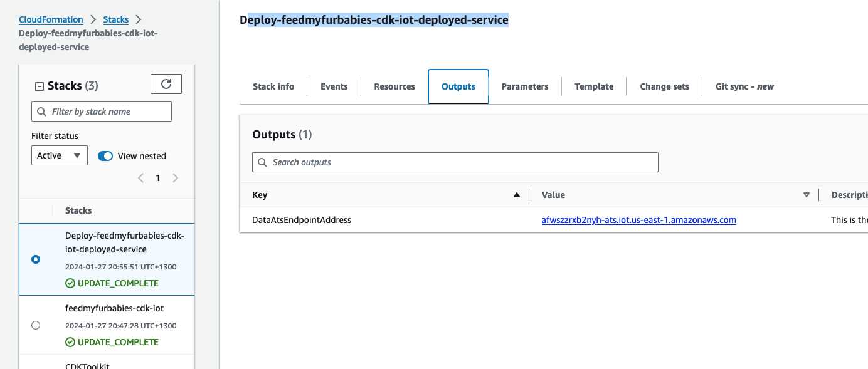The height and width of the screenshot is (369, 868).
Task: Select the Deploy-feedmyfurbabies-cdk-iot-deployed-service stack radio
Action: (36, 259)
